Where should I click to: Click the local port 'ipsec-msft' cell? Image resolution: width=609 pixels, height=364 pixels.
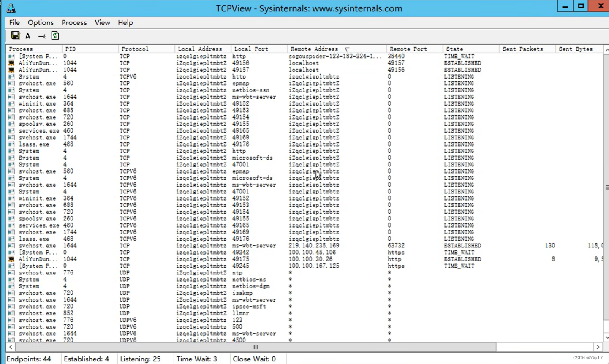(249, 307)
